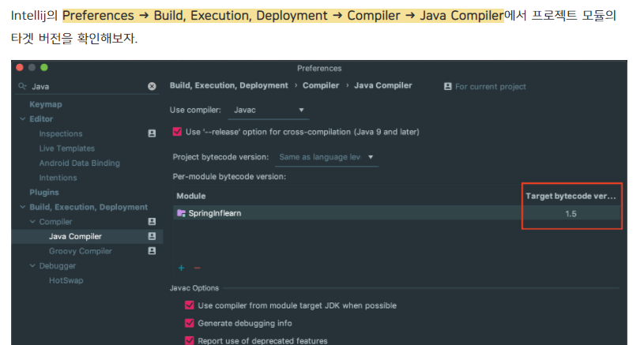Click the project icon beside Java Compiler
Screen dimensions: 644x345
152,236
